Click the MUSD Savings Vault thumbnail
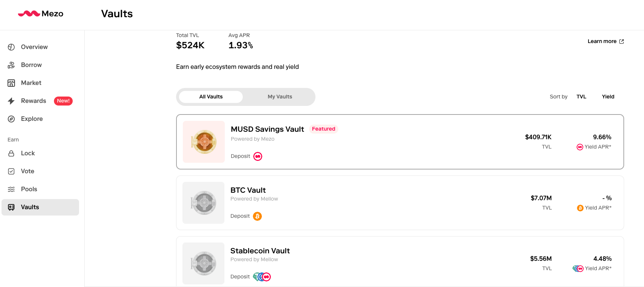This screenshot has height=287, width=644. pyautogui.click(x=204, y=142)
